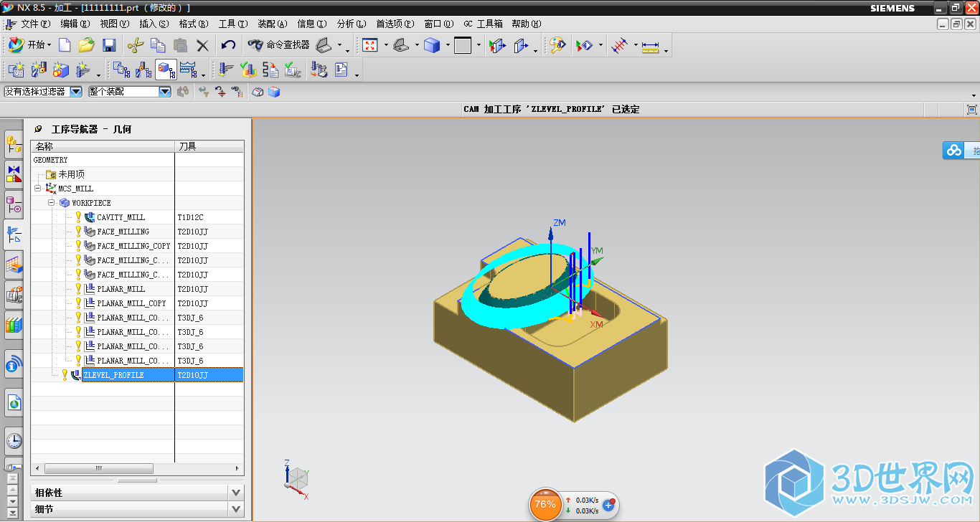Click the color palette edit display icon

tap(557, 45)
